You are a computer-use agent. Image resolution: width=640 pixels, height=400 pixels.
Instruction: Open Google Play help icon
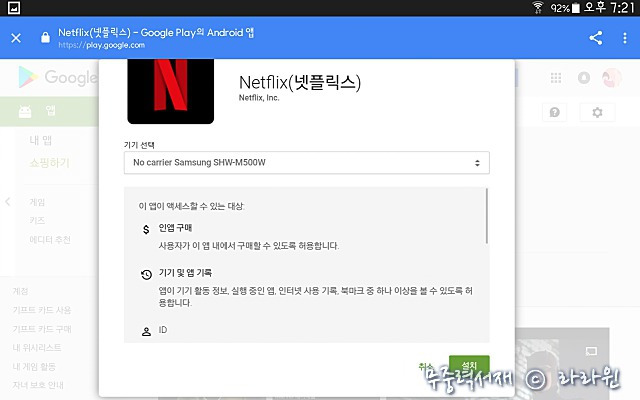coord(554,112)
